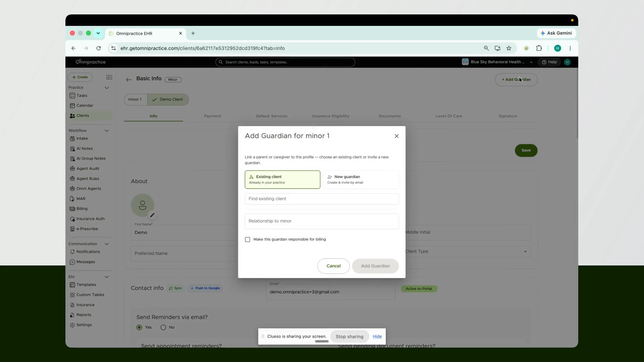Choose the New guardian option
644x362 pixels.
pos(361,180)
